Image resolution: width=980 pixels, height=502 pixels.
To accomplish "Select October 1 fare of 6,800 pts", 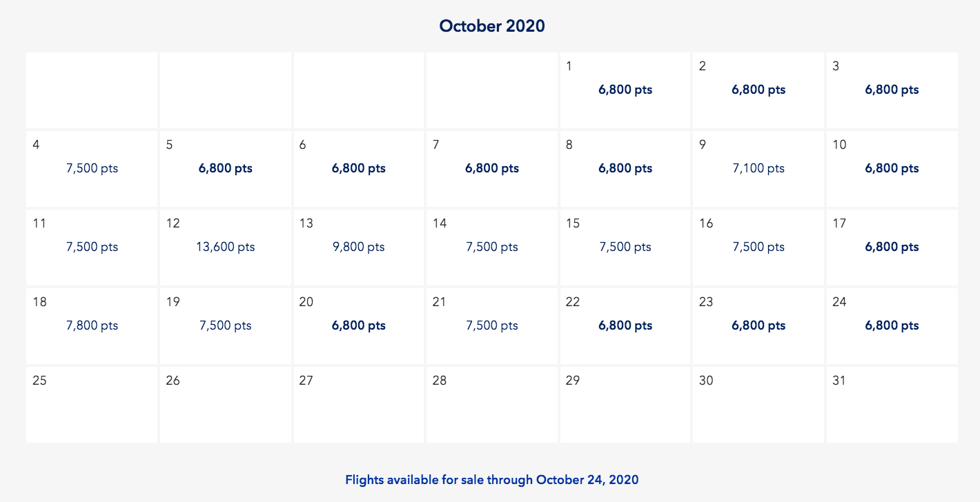I will (x=625, y=90).
